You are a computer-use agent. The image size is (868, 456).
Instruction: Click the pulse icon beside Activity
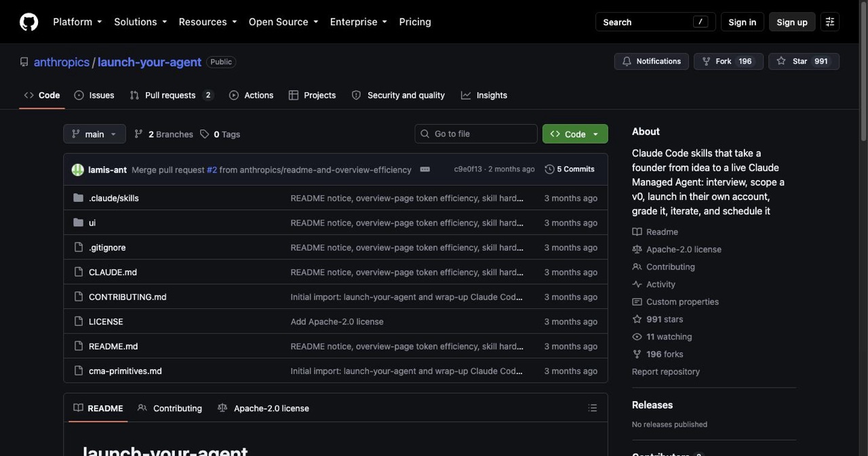coord(637,285)
